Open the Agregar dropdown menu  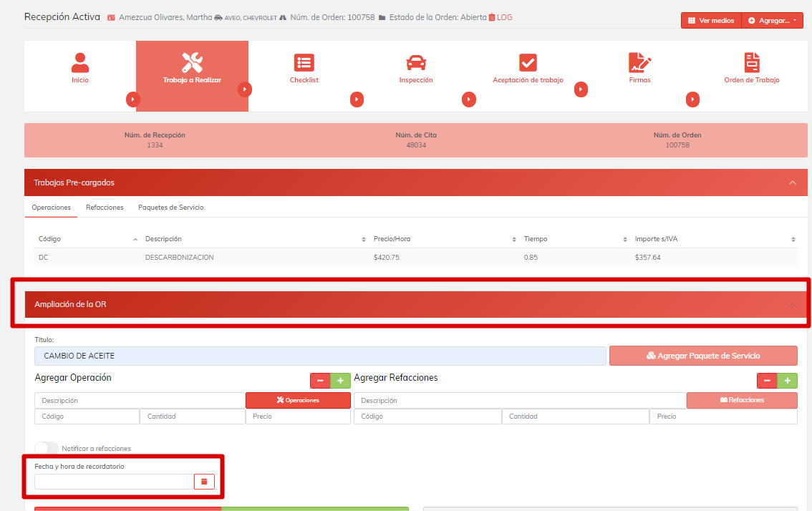point(773,21)
